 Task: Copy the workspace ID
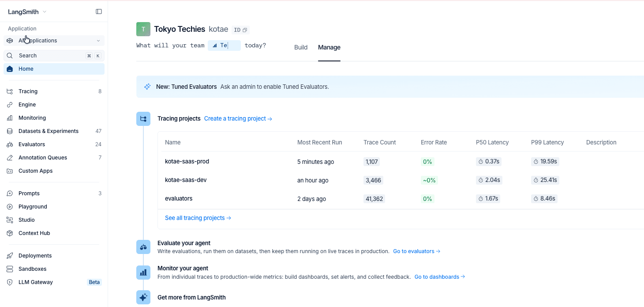[240, 30]
